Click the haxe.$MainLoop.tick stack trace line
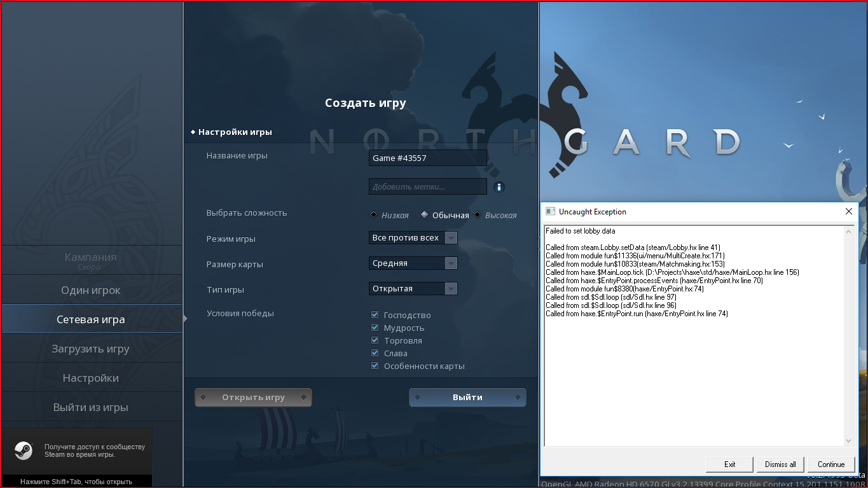 pos(672,272)
